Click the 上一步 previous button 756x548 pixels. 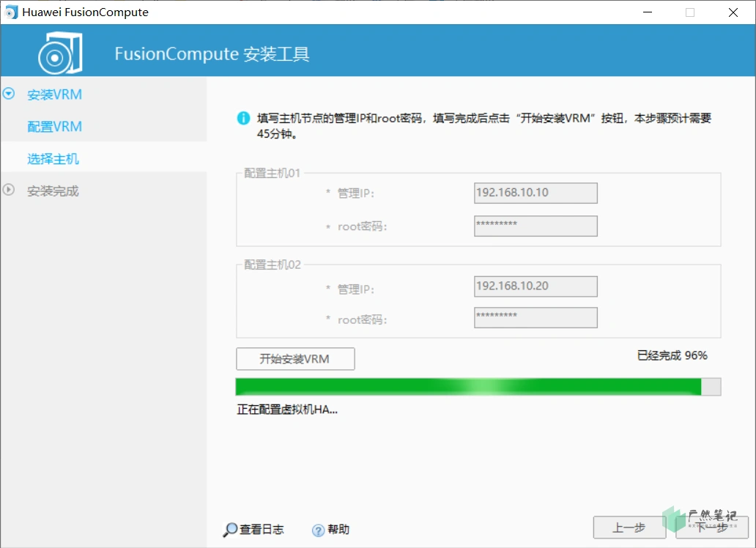pos(629,527)
